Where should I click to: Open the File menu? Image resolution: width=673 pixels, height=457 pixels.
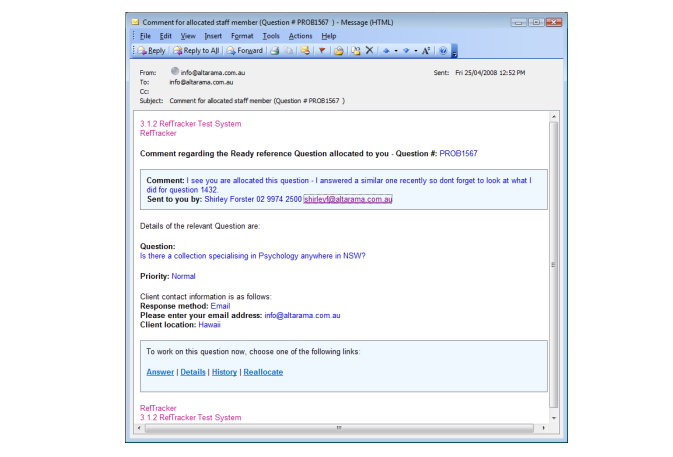tap(145, 36)
